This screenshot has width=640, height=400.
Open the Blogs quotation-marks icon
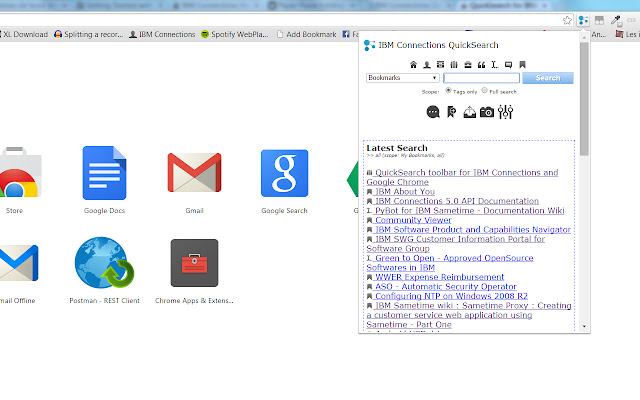pyautogui.click(x=482, y=64)
